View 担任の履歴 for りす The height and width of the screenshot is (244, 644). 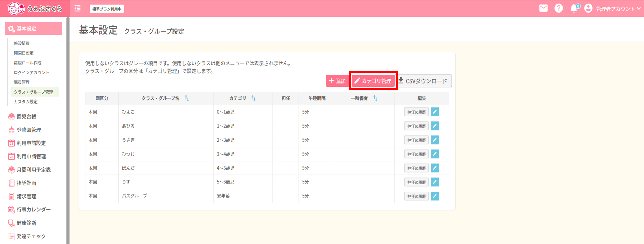point(416,182)
